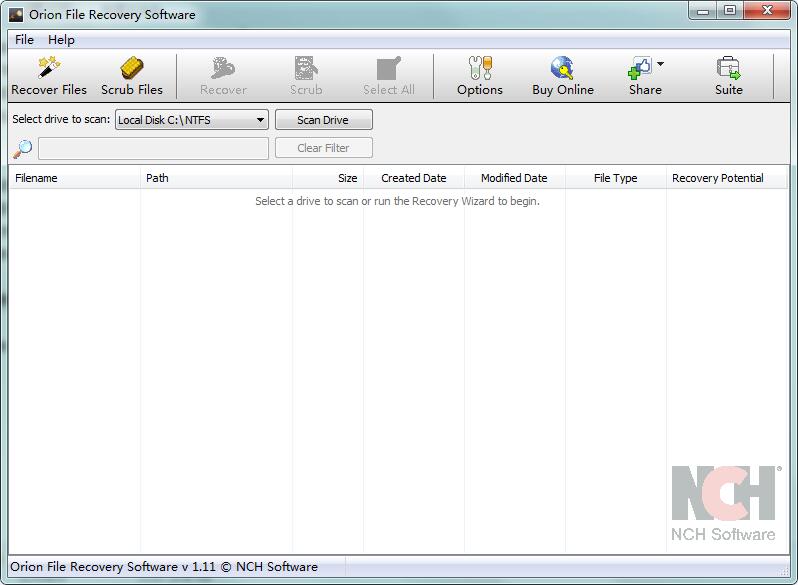
Task: Click the Scan Drive button
Action: click(323, 120)
